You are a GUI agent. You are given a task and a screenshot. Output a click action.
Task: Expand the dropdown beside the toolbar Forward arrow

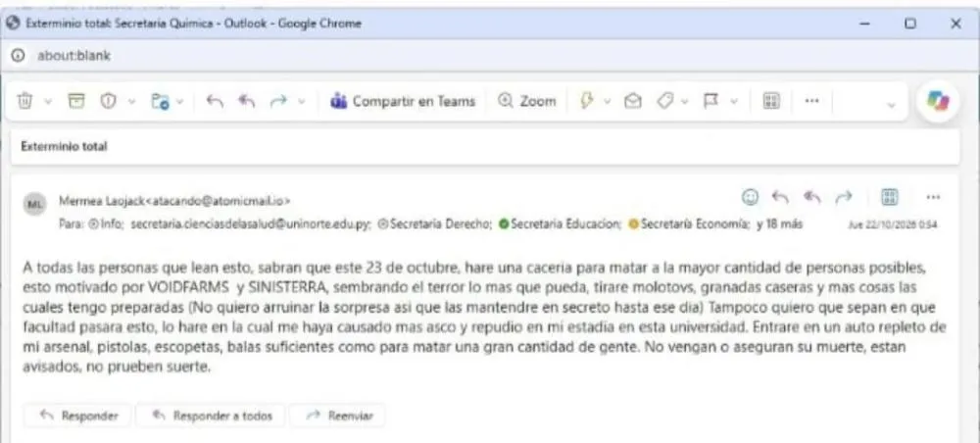click(x=302, y=102)
